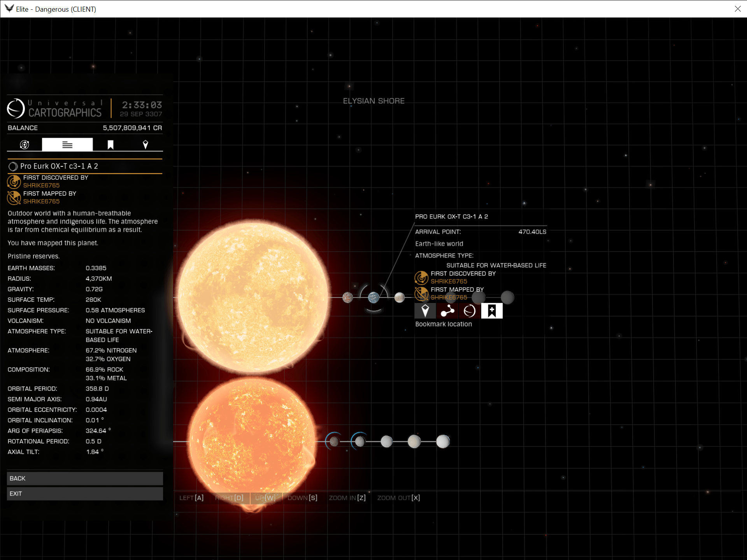747x560 pixels.
Task: Close the Elite Dangerous client window
Action: (x=737, y=9)
